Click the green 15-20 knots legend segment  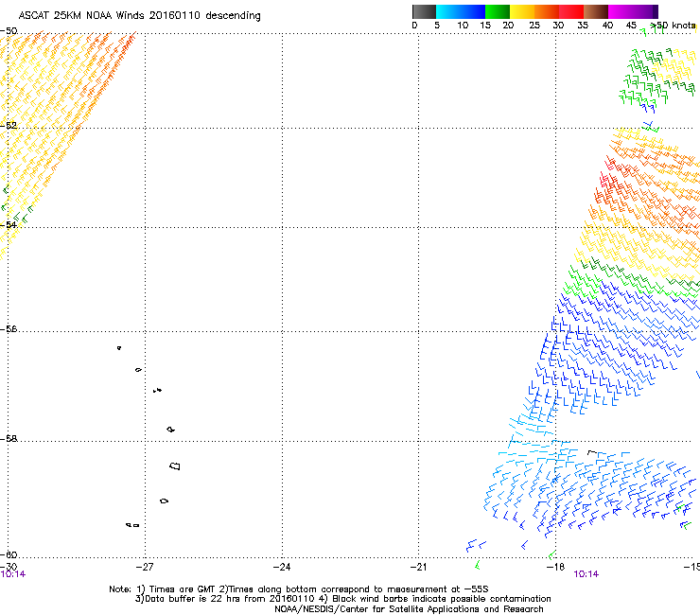point(498,11)
